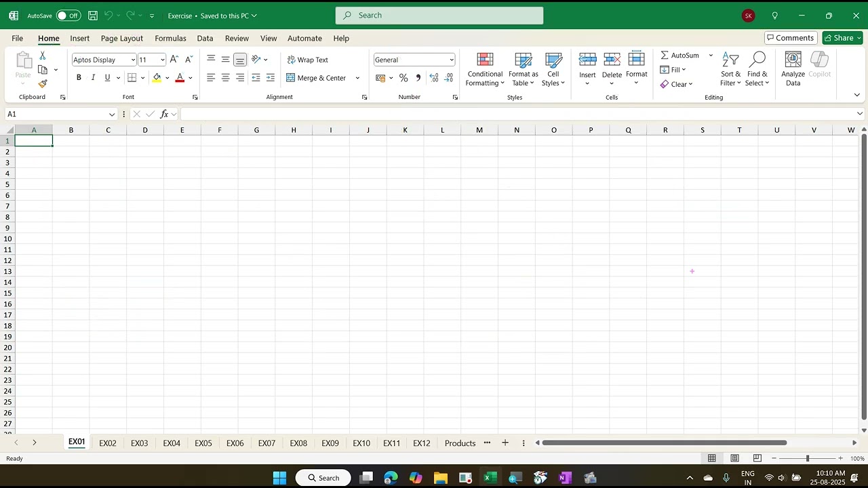Click the red Font Color button
Viewport: 868px width, 488px height.
(180, 78)
